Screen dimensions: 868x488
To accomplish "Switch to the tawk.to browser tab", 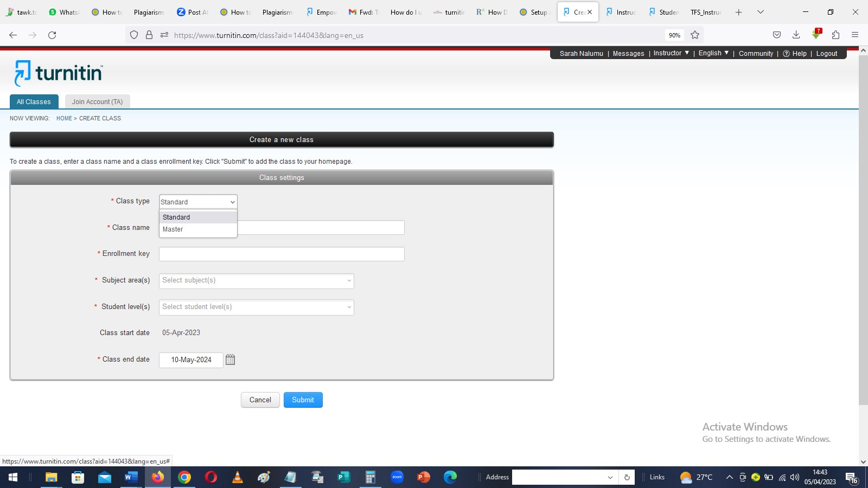I will coord(22,12).
